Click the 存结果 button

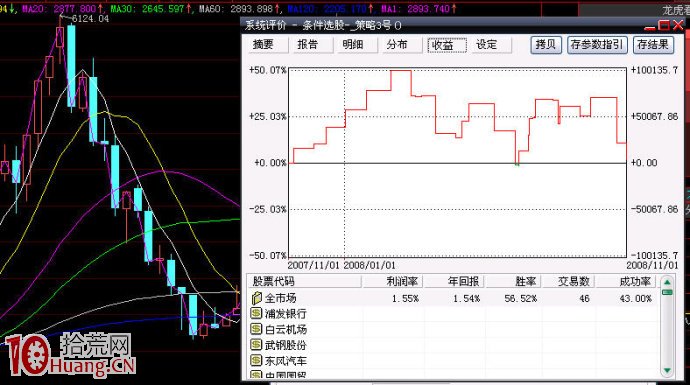[653, 45]
